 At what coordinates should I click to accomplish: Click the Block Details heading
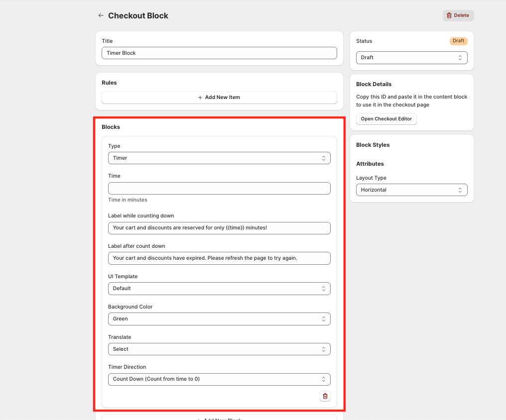pos(374,85)
